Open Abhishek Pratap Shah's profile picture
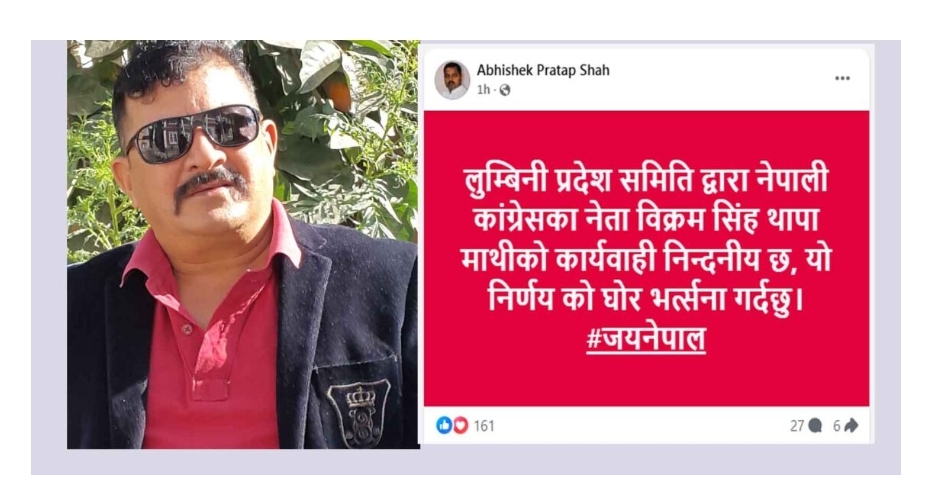The width and height of the screenshot is (946, 482). coord(452,80)
